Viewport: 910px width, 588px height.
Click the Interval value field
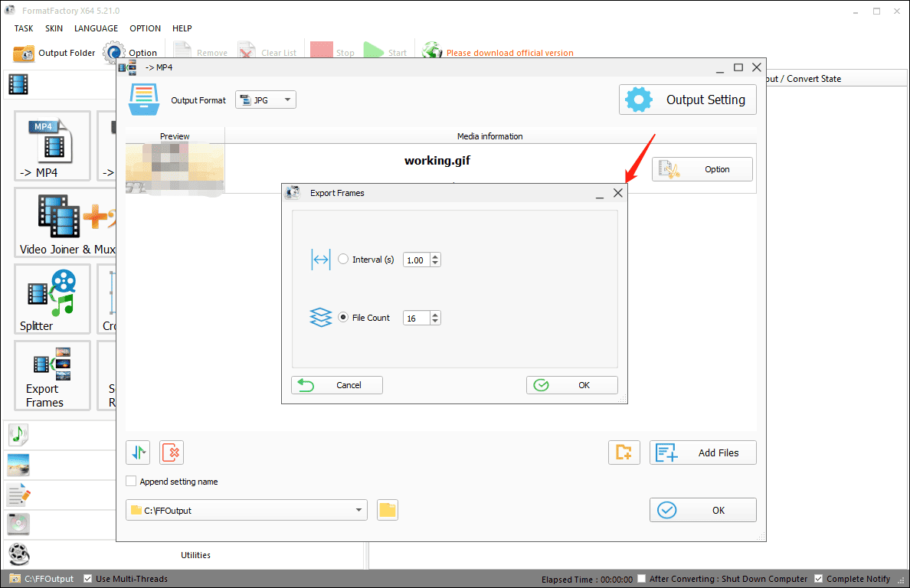click(416, 260)
